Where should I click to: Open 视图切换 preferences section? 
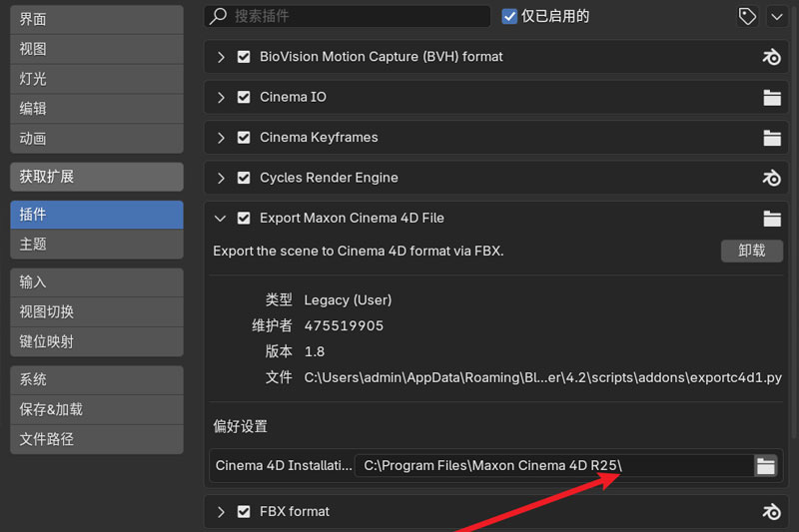coord(97,311)
